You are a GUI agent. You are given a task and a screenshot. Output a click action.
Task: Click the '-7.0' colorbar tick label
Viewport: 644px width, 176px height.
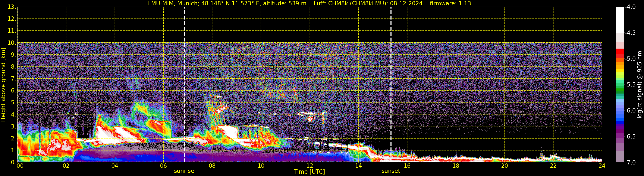click(x=630, y=163)
